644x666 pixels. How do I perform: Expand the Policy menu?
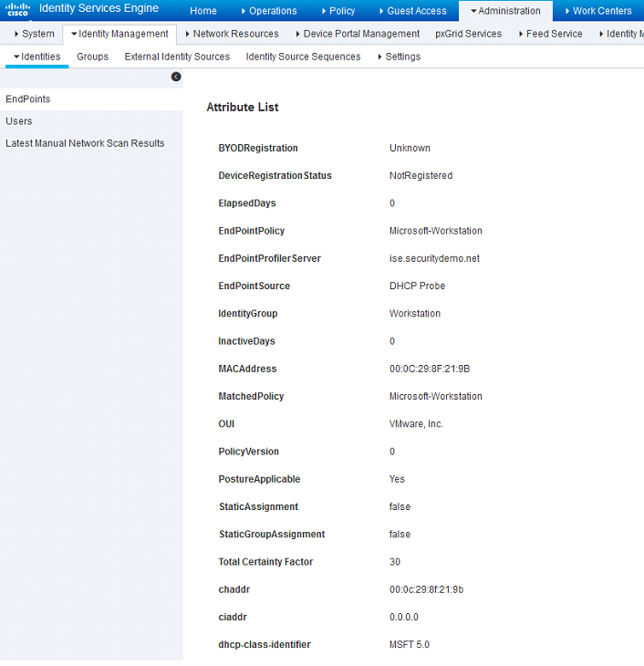pos(338,11)
